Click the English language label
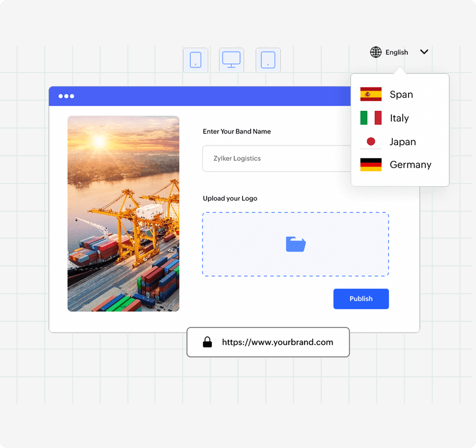The image size is (476, 448). [397, 52]
